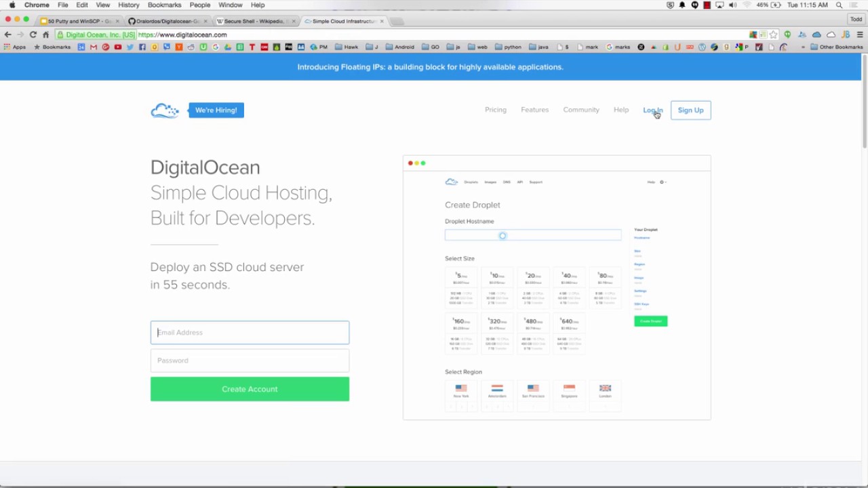868x488 pixels.
Task: Click the page vertical scrollbar
Action: coord(865,102)
